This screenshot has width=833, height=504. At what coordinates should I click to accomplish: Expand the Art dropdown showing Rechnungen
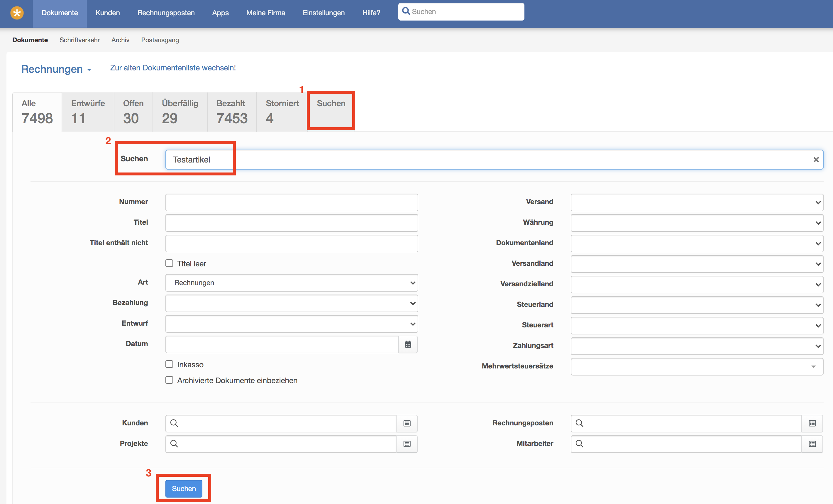[292, 283]
